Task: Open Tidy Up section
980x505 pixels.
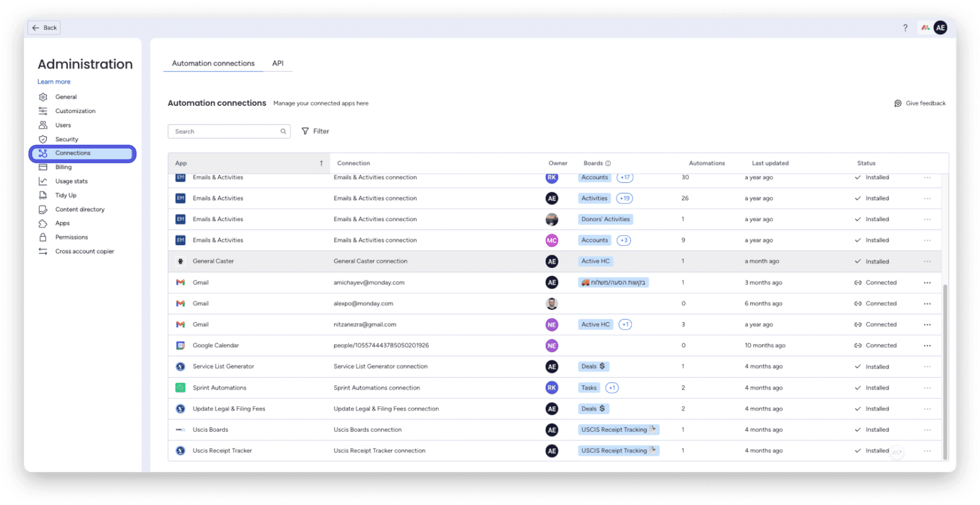Action: tap(66, 195)
